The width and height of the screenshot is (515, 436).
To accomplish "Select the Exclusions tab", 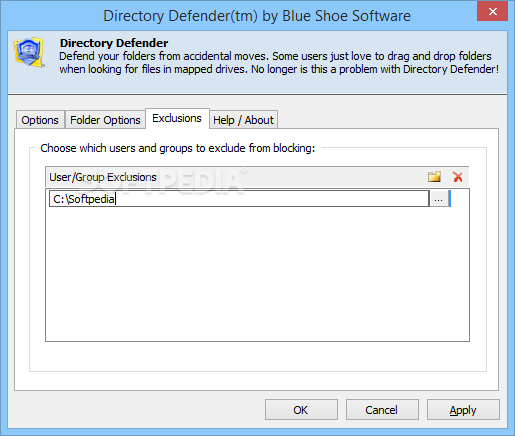I will pos(177,118).
